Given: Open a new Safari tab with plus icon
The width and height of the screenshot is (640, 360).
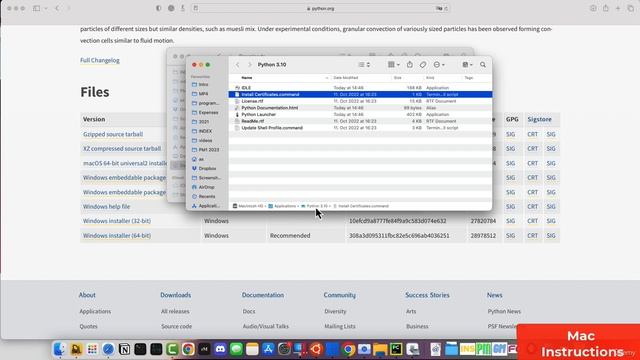Looking at the screenshot, I should point(618,8).
